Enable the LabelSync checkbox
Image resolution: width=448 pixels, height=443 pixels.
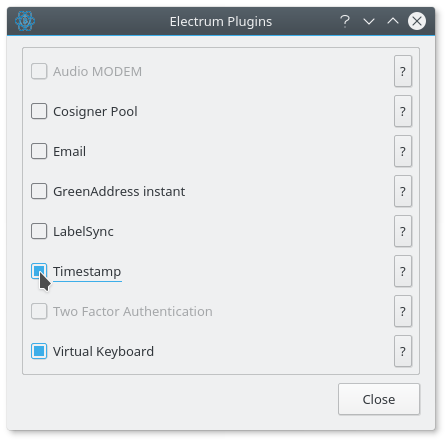coord(39,231)
